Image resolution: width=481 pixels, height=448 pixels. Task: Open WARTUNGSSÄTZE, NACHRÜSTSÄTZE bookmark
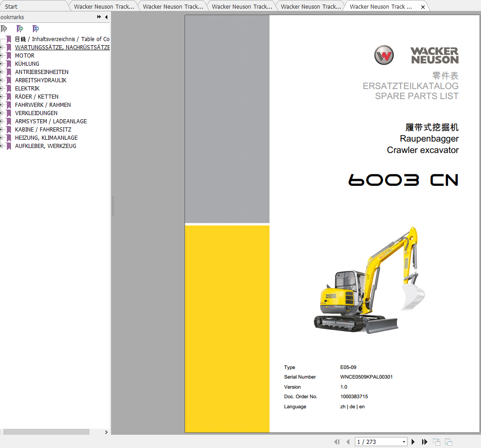tap(62, 47)
